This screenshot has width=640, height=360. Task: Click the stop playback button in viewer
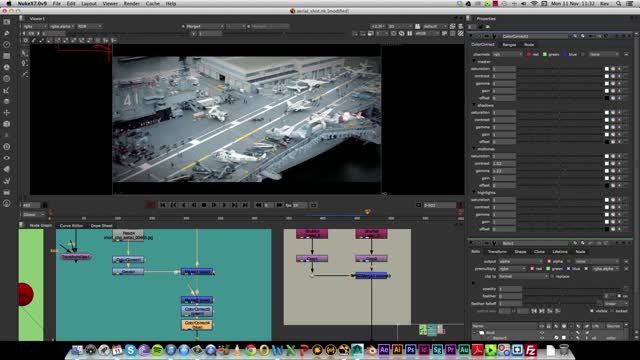[204, 205]
